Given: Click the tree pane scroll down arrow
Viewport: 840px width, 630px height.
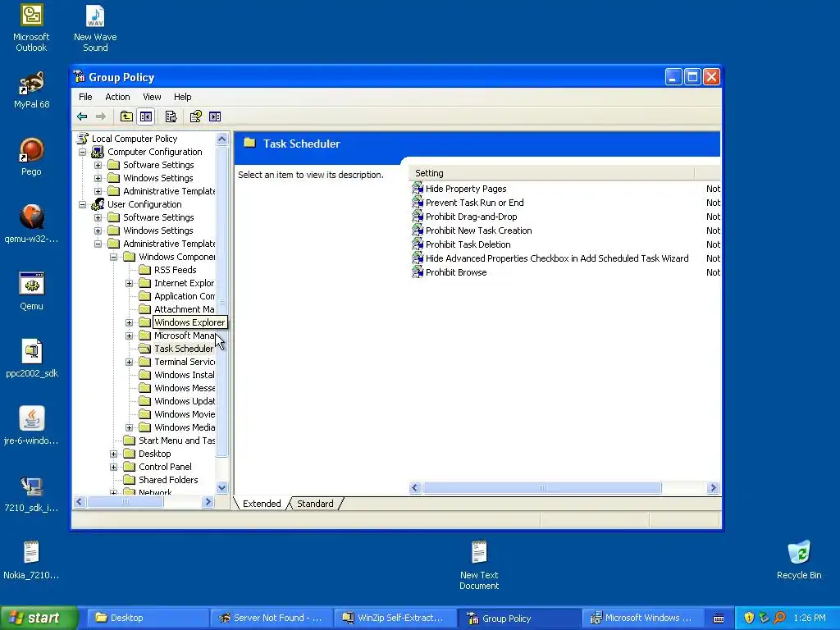Looking at the screenshot, I should 221,487.
